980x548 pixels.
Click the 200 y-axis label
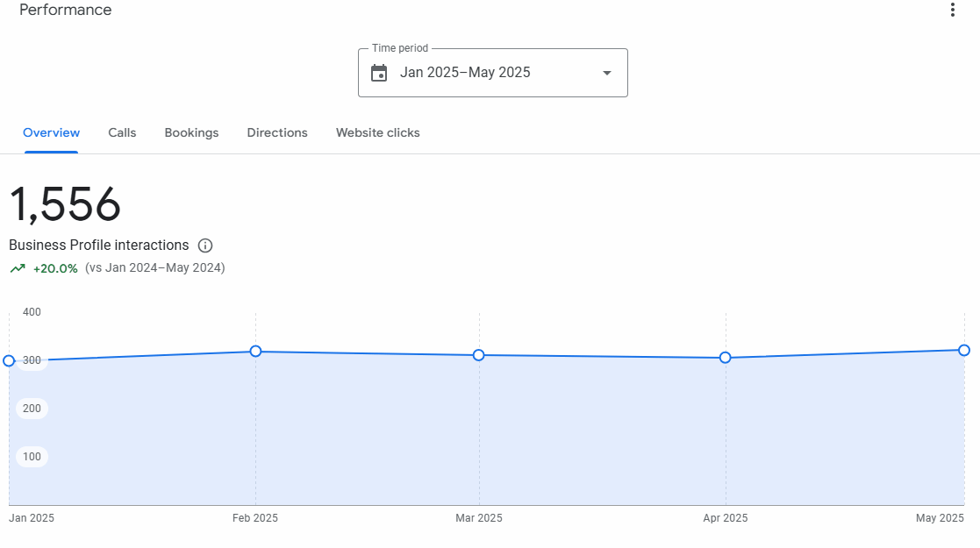click(x=32, y=409)
